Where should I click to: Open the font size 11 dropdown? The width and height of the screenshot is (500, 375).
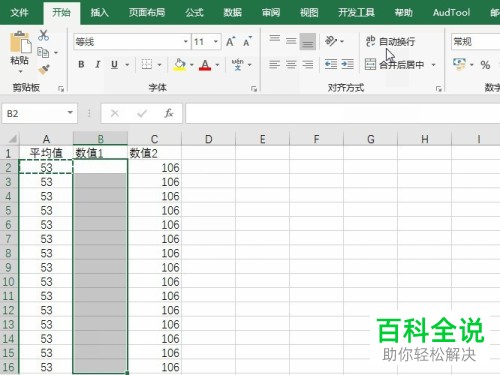(216, 42)
